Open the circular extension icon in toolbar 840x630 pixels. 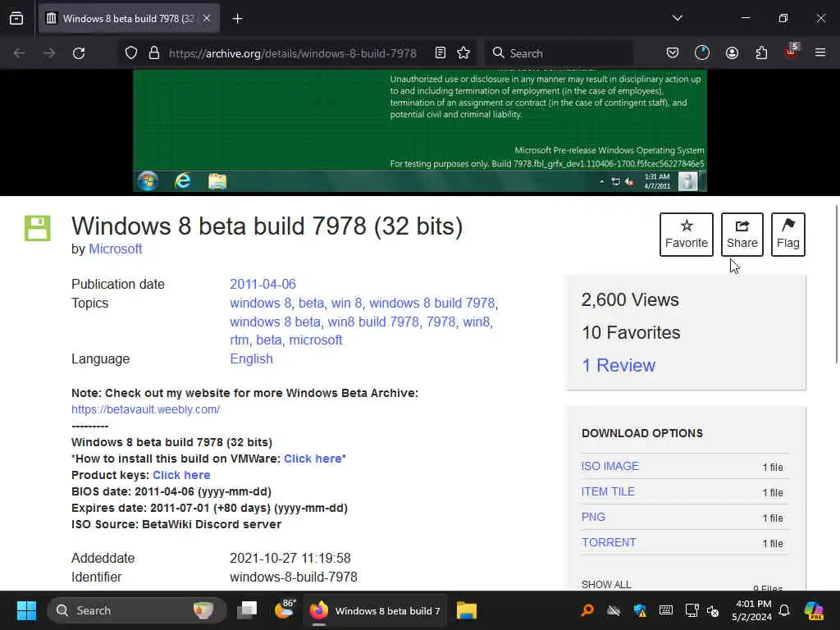coord(702,52)
